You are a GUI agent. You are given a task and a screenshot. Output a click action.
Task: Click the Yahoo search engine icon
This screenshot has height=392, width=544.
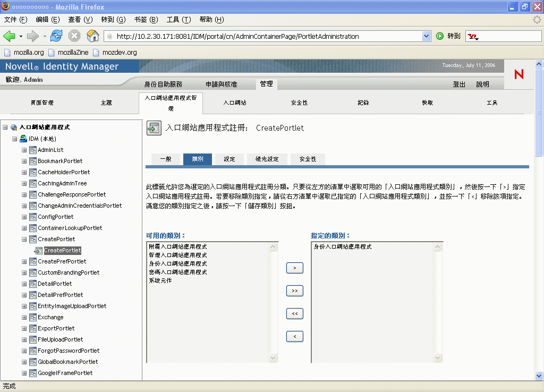point(472,37)
